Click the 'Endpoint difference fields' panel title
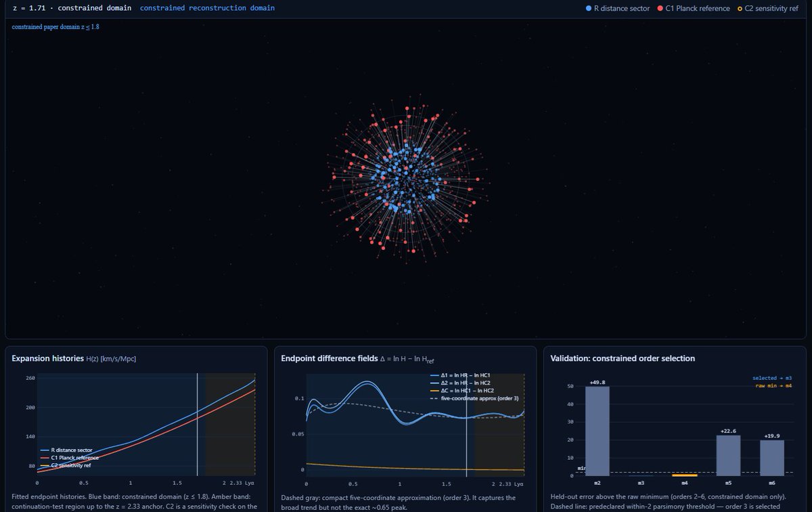The width and height of the screenshot is (812, 512). [x=330, y=358]
